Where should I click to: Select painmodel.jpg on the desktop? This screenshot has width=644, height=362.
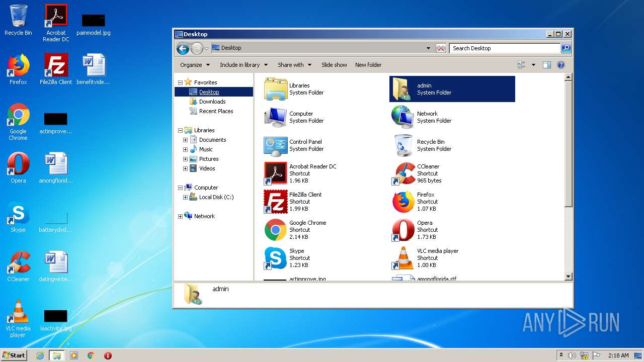94,24
